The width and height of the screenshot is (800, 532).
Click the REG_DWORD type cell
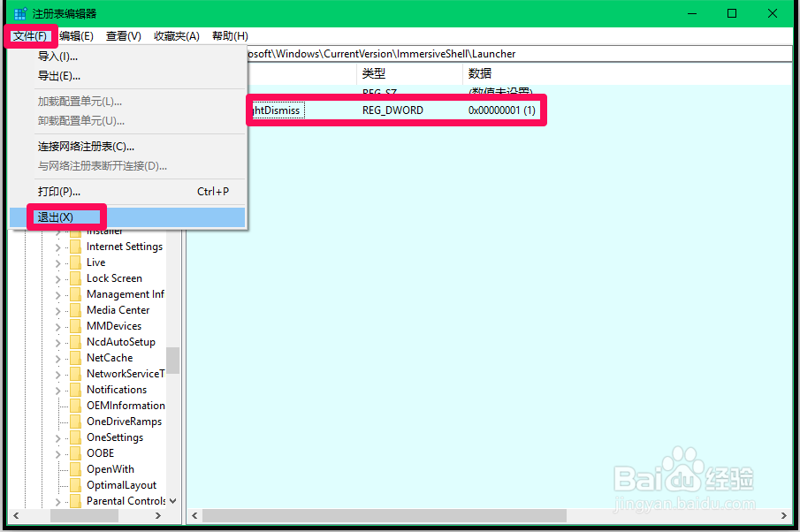(392, 110)
